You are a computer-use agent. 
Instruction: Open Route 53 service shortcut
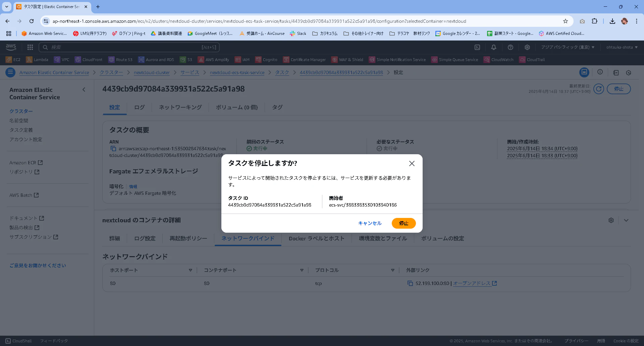coord(120,60)
